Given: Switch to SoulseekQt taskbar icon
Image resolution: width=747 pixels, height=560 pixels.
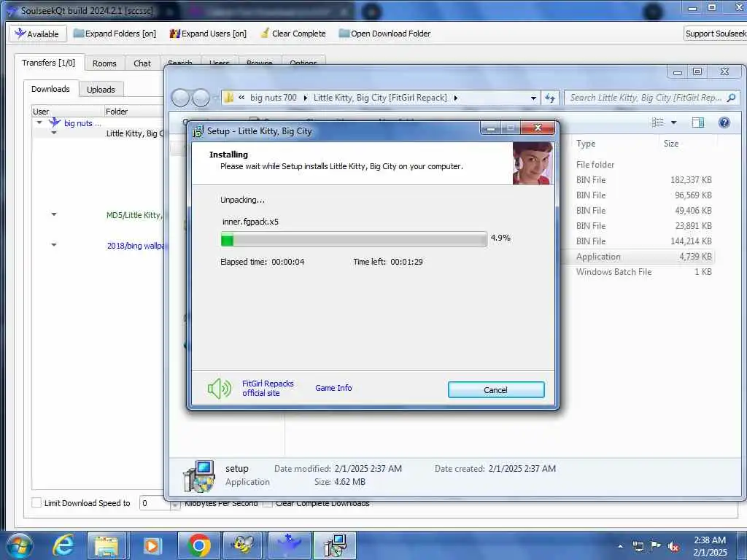Looking at the screenshot, I should click(289, 545).
